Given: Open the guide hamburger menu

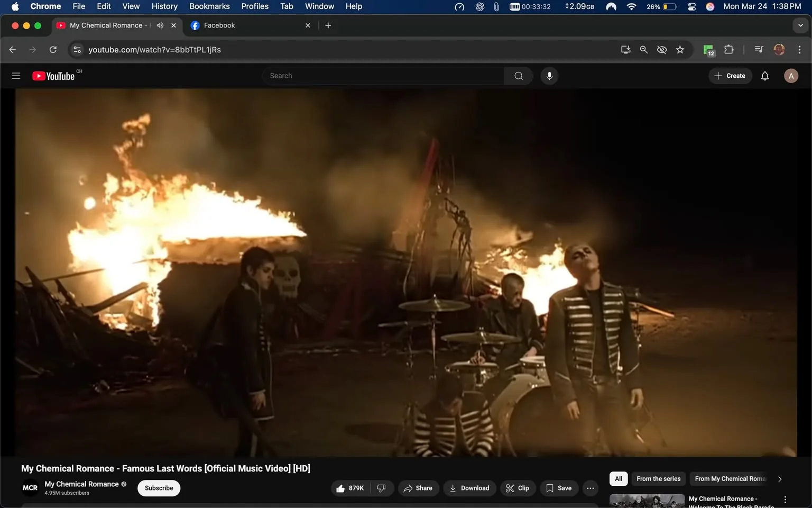Looking at the screenshot, I should point(16,76).
